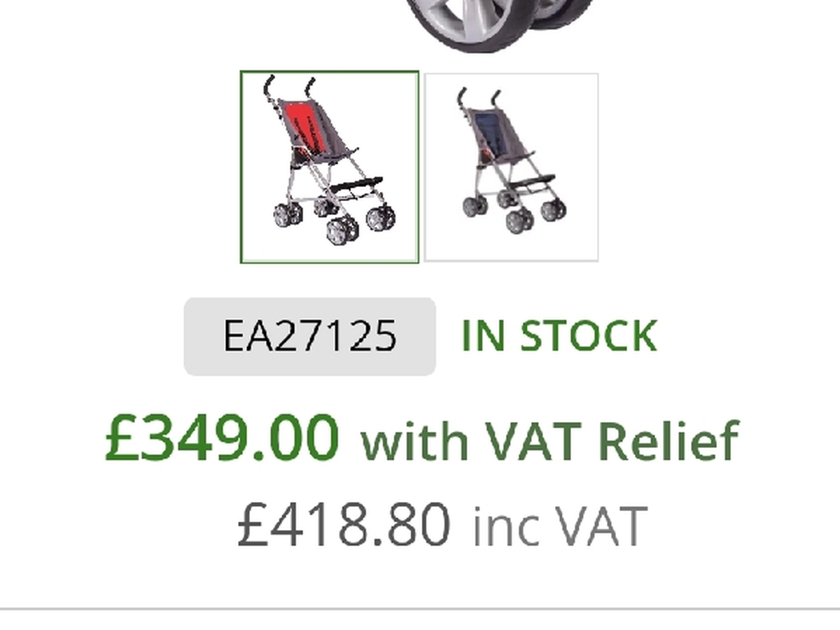Select the blue stroller thumbnail

(512, 167)
